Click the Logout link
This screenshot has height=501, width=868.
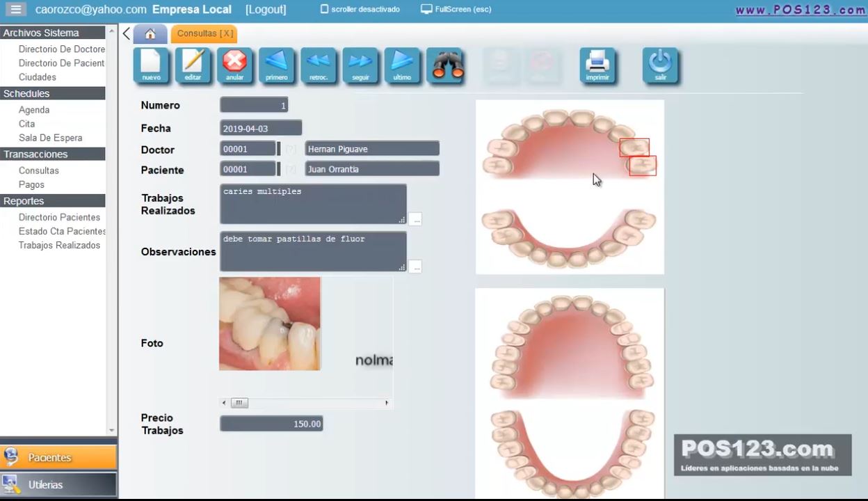(266, 10)
